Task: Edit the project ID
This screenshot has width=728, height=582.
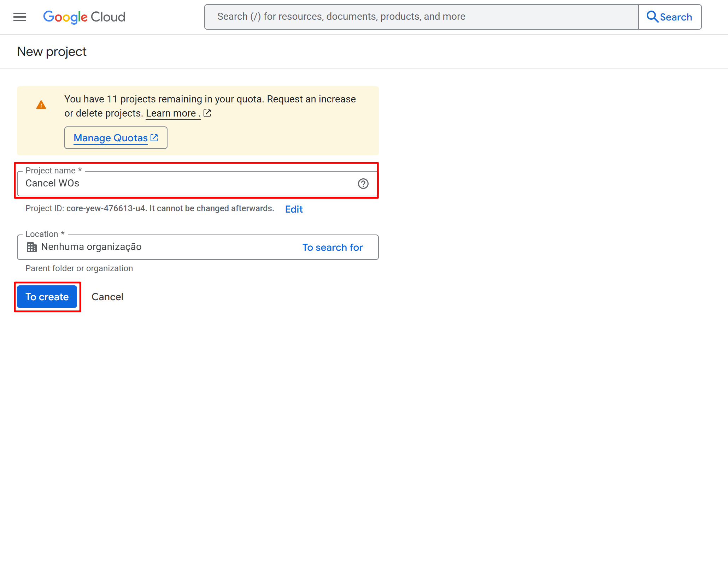Action: [294, 209]
